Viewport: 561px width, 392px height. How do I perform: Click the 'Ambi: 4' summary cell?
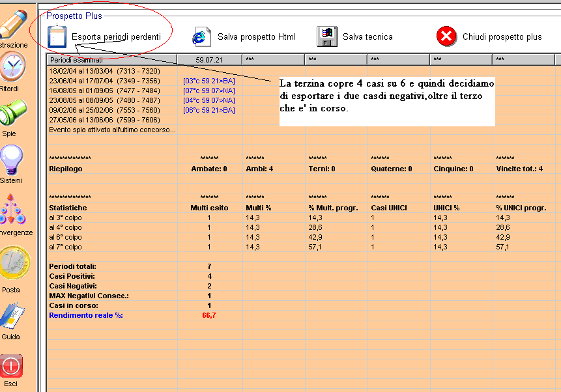259,169
